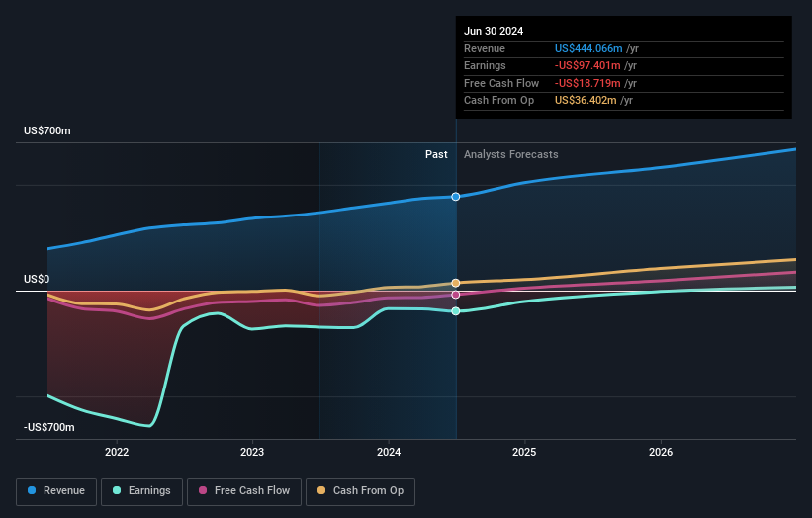Click the teal Earnings legend dot
The image size is (812, 518).
click(117, 490)
